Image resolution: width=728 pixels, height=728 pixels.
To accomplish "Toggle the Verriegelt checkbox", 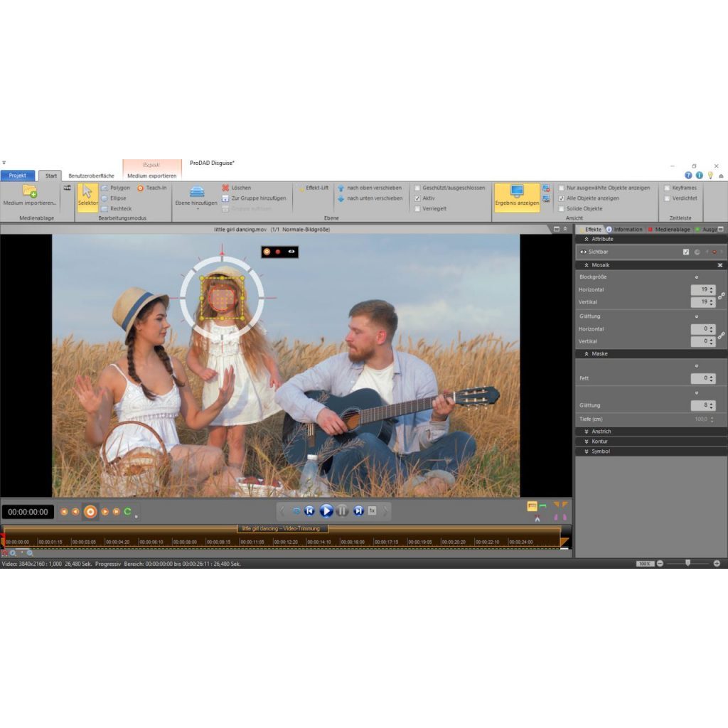I will tap(417, 209).
